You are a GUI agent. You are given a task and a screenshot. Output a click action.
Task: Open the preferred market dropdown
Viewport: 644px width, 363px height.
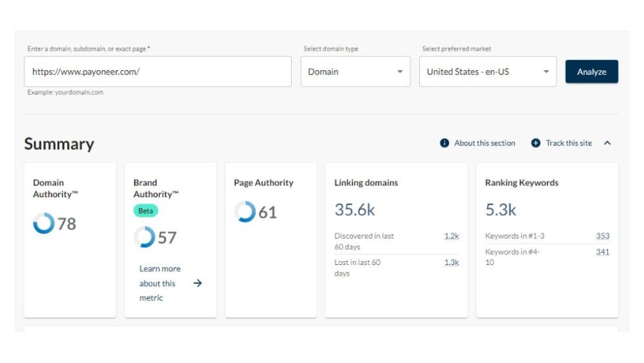tap(488, 72)
